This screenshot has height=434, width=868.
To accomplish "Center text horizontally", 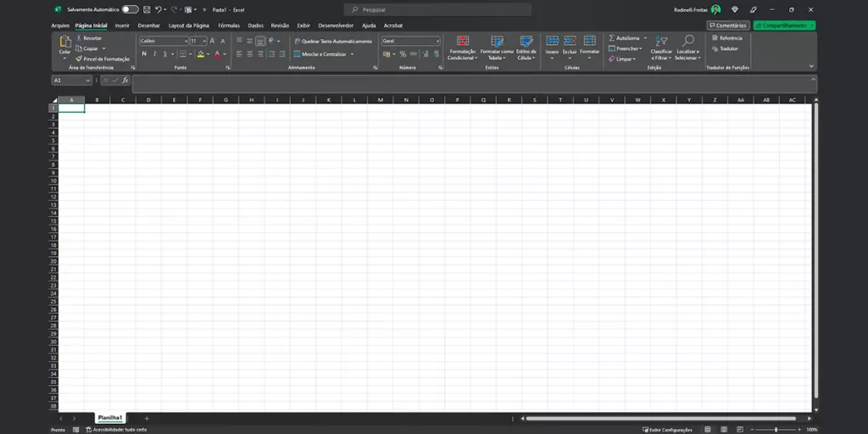I will [x=250, y=53].
